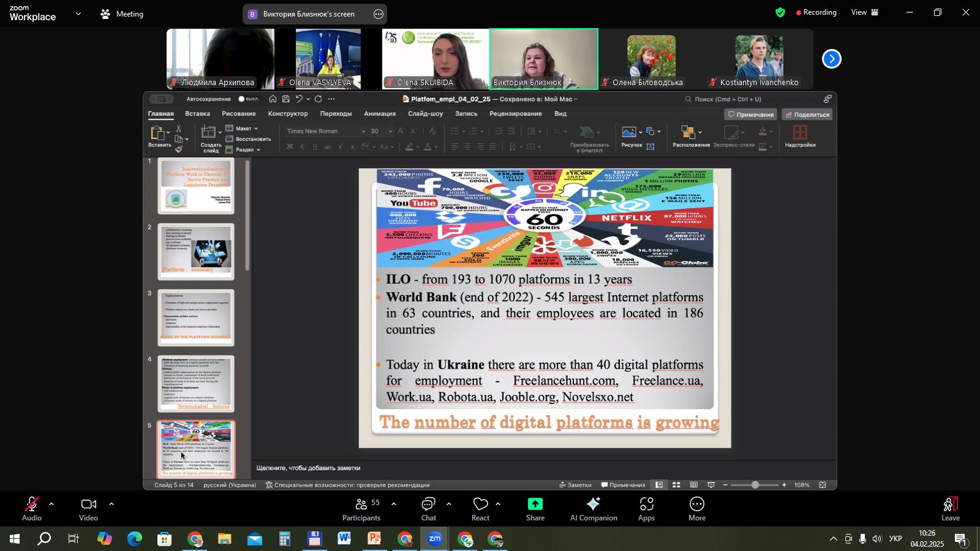The image size is (980, 551).
Task: Open the Participants panel
Action: coord(361,508)
